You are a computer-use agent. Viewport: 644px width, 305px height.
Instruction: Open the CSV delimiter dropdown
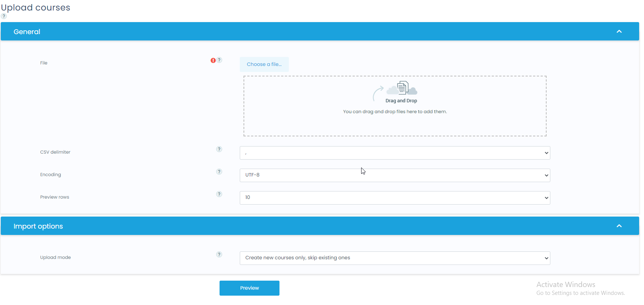point(394,153)
